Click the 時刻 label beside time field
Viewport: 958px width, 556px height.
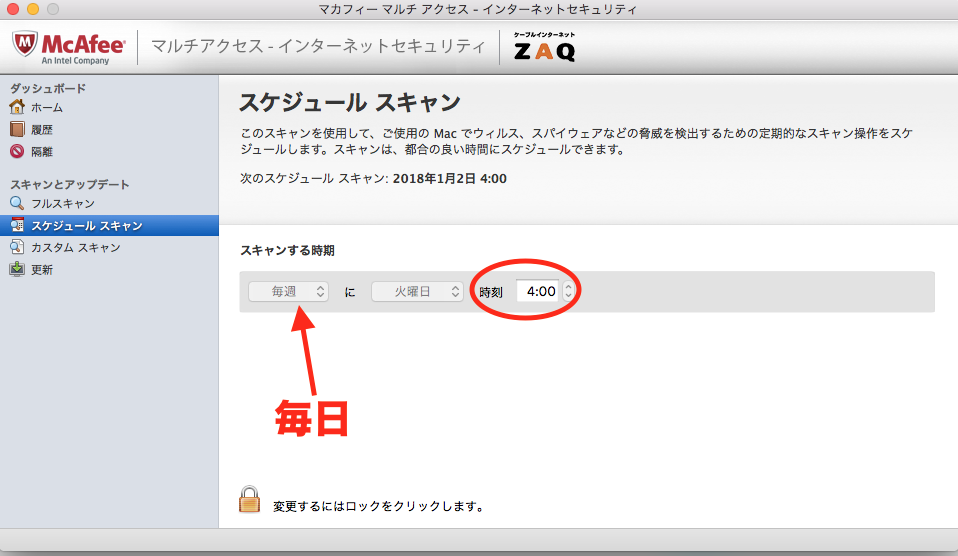[491, 292]
